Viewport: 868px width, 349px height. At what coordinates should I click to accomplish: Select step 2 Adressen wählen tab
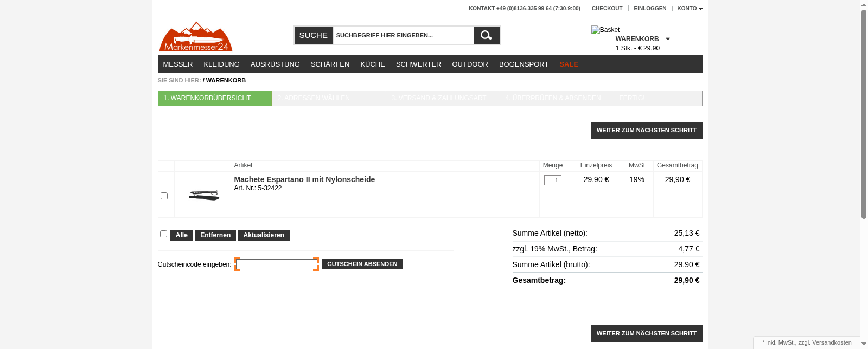[329, 98]
